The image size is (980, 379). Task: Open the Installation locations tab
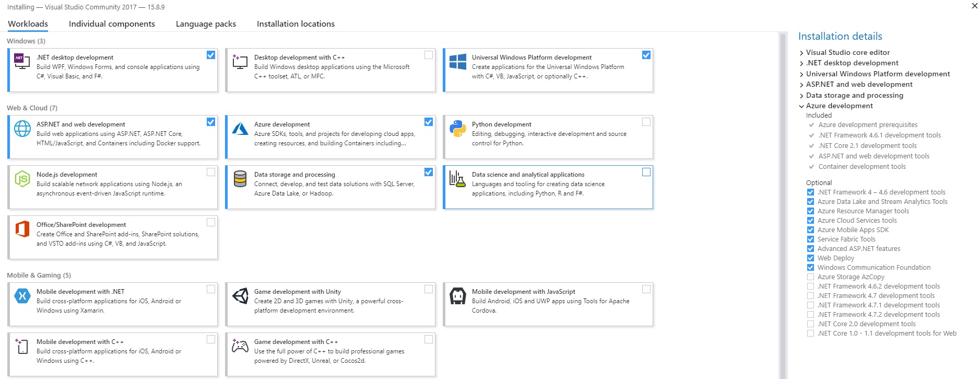click(296, 24)
